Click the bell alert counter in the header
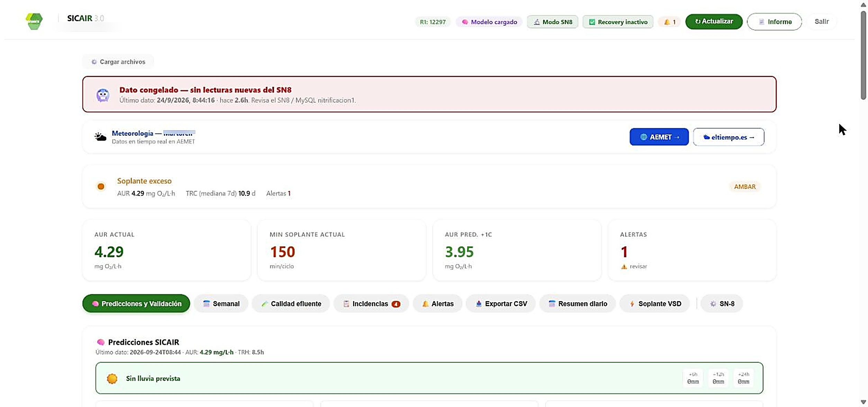 670,22
